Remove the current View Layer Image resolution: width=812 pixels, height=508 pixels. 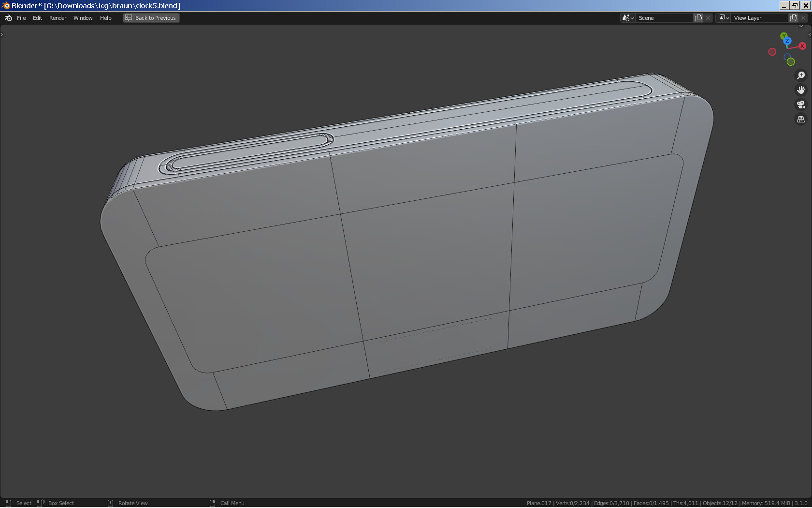point(803,18)
